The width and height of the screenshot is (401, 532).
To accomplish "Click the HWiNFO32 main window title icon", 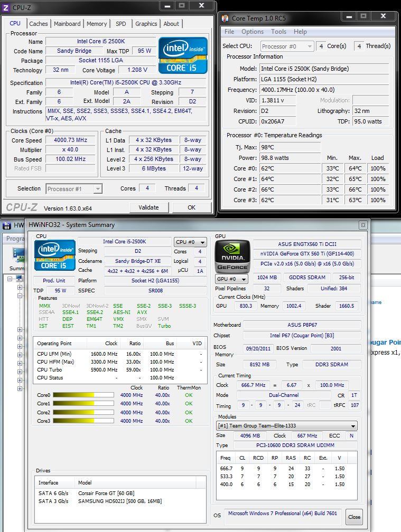I will coord(7,225).
